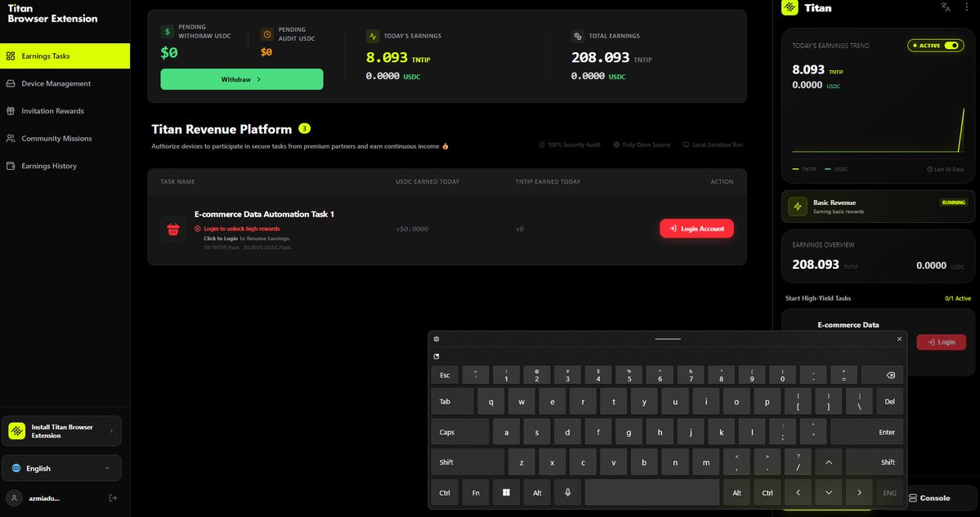Click the RUNNING status badge
This screenshot has height=517, width=980.
[x=953, y=203]
